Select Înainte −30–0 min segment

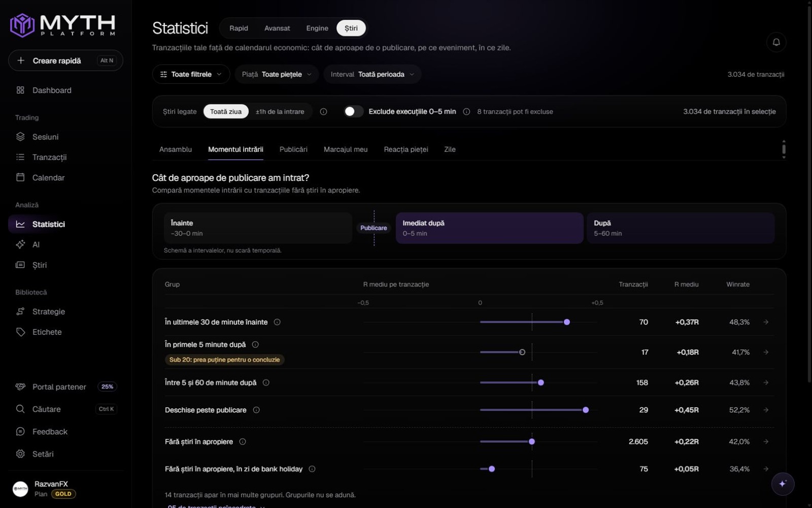click(x=258, y=228)
